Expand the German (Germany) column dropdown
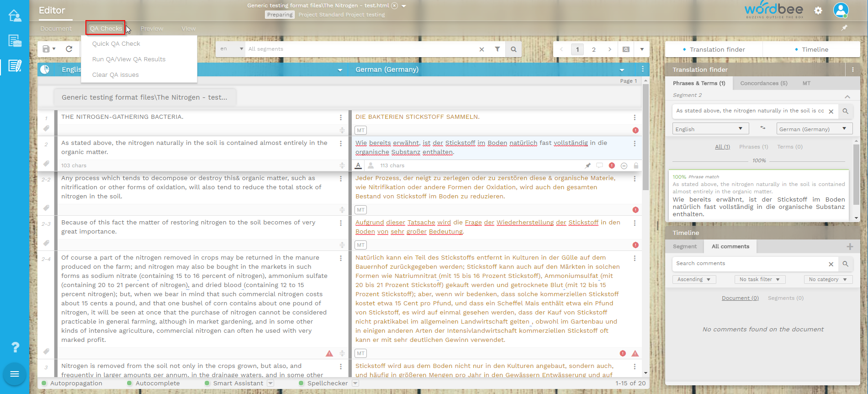This screenshot has height=394, width=868. (622, 70)
